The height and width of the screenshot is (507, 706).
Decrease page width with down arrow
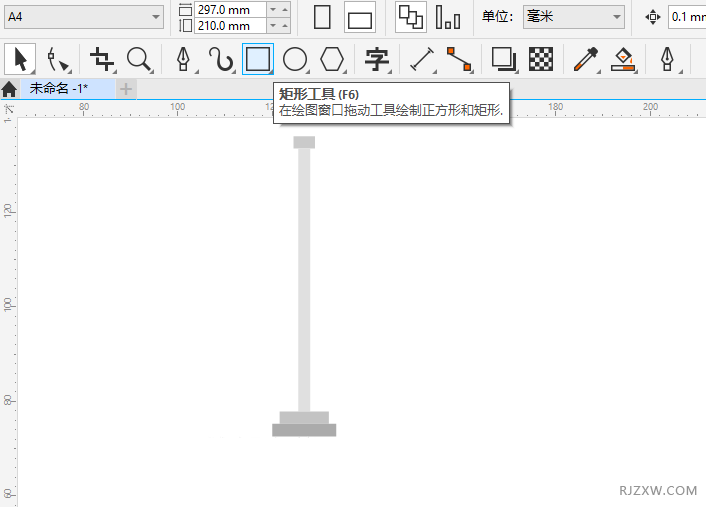click(x=273, y=9)
